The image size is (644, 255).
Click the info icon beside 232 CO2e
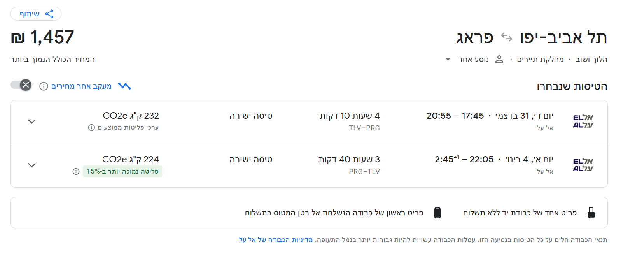point(91,127)
